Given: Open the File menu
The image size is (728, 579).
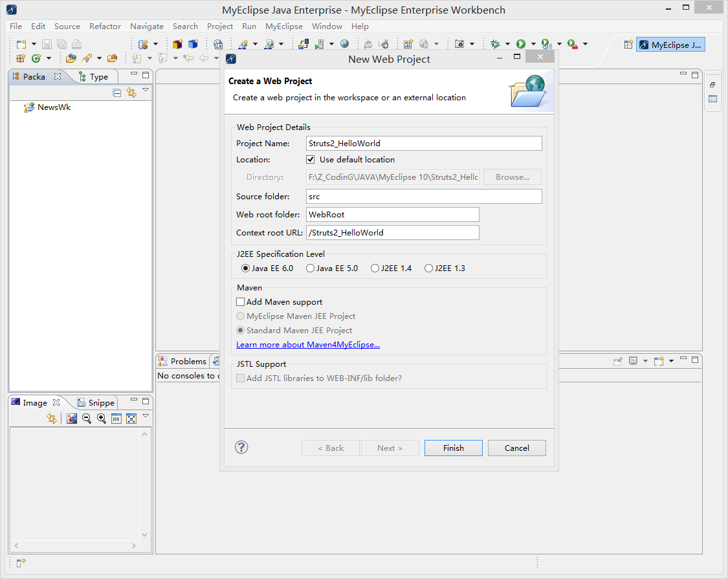Looking at the screenshot, I should [16, 27].
